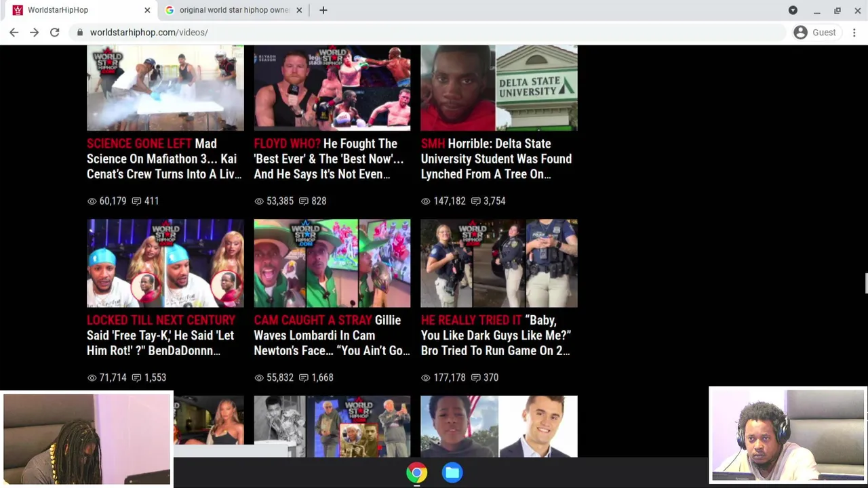The height and width of the screenshot is (488, 868).
Task: Open the Files app in the shelf
Action: (452, 472)
